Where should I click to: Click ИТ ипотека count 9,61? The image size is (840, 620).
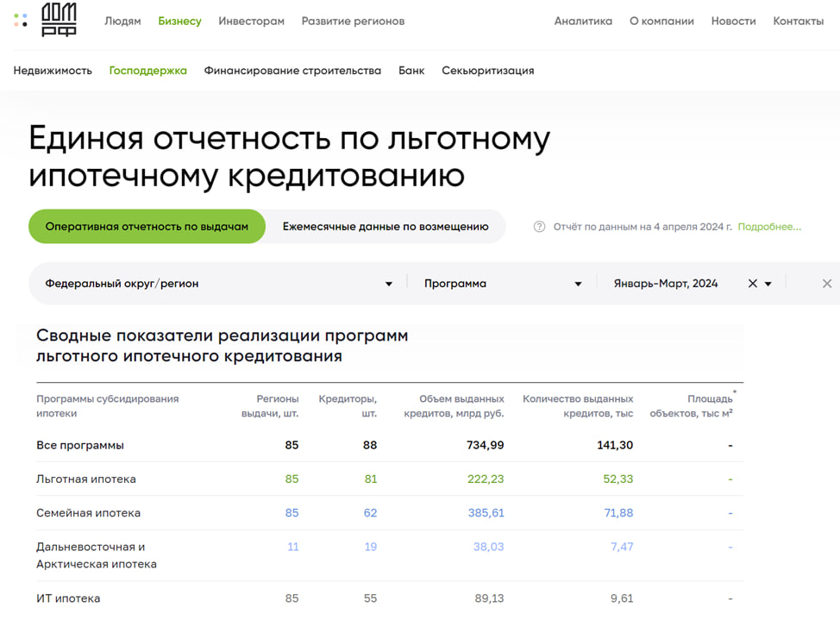[x=622, y=598]
